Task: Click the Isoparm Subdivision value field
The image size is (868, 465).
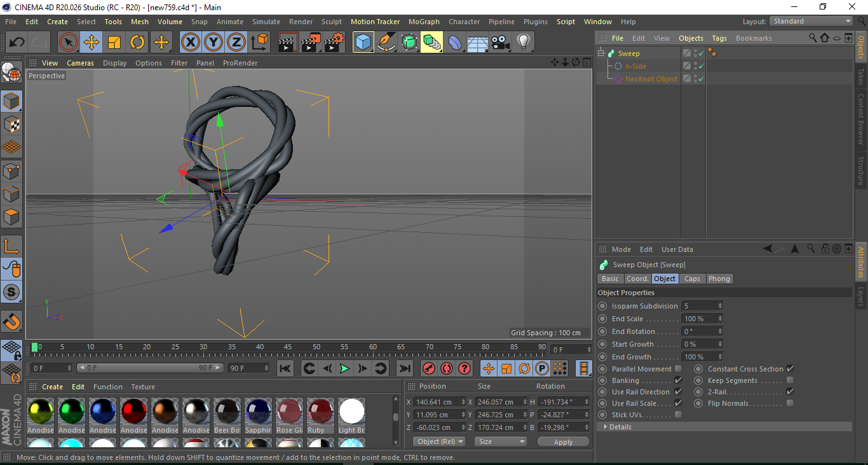Action: point(702,306)
